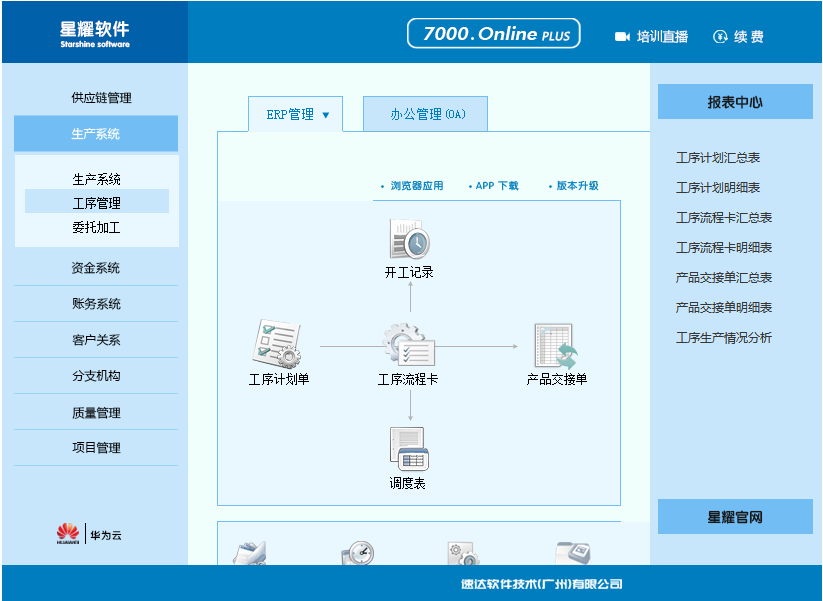This screenshot has width=823, height=601.
Task: Expand the 账务系统 menu section
Action: click(x=96, y=303)
